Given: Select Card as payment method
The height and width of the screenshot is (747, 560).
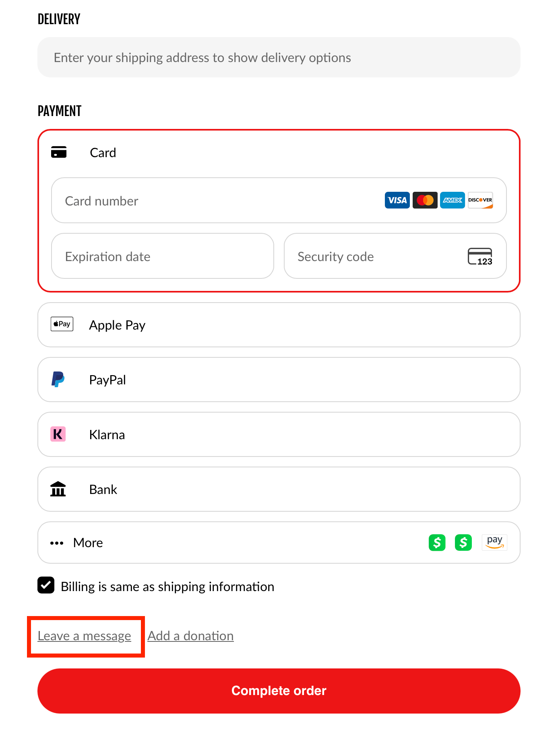Looking at the screenshot, I should tap(103, 153).
